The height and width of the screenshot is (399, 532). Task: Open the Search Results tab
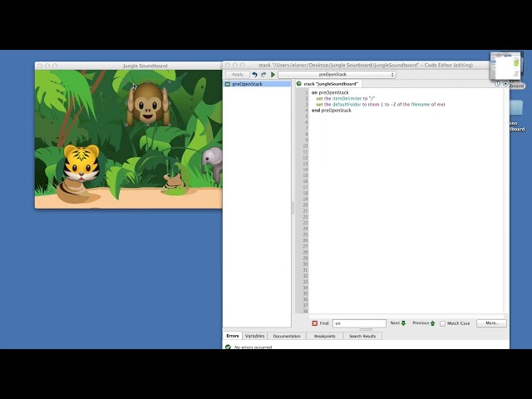(362, 336)
